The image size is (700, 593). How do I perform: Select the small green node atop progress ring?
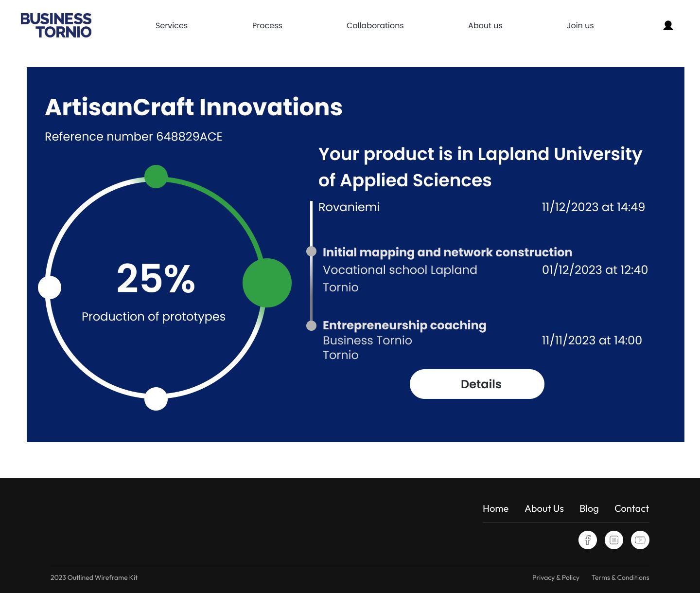coord(156,176)
